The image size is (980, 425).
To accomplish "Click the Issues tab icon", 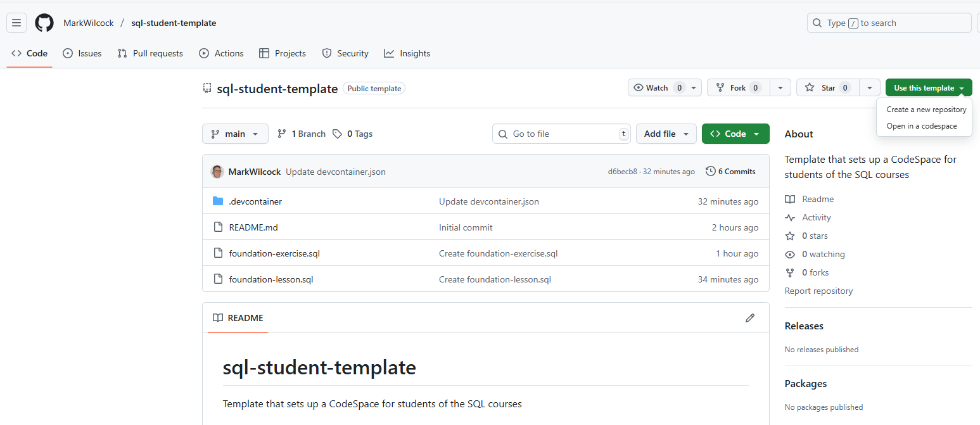I will pos(68,53).
